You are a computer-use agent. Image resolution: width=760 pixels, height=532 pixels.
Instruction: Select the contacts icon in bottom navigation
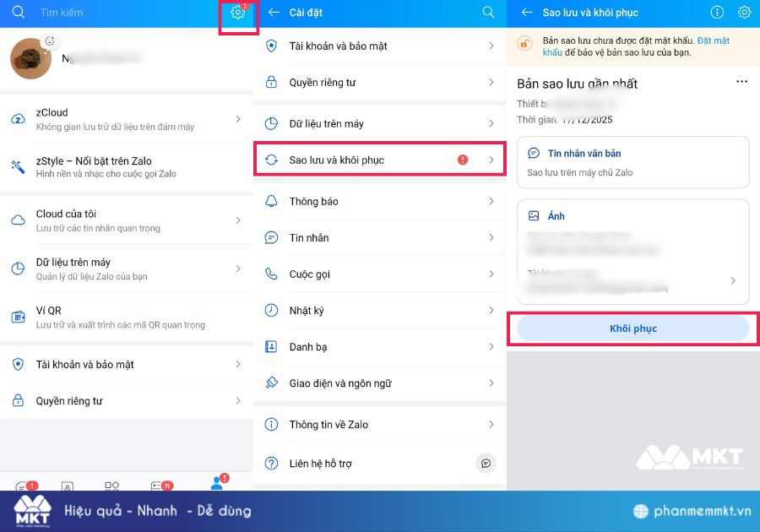68,487
